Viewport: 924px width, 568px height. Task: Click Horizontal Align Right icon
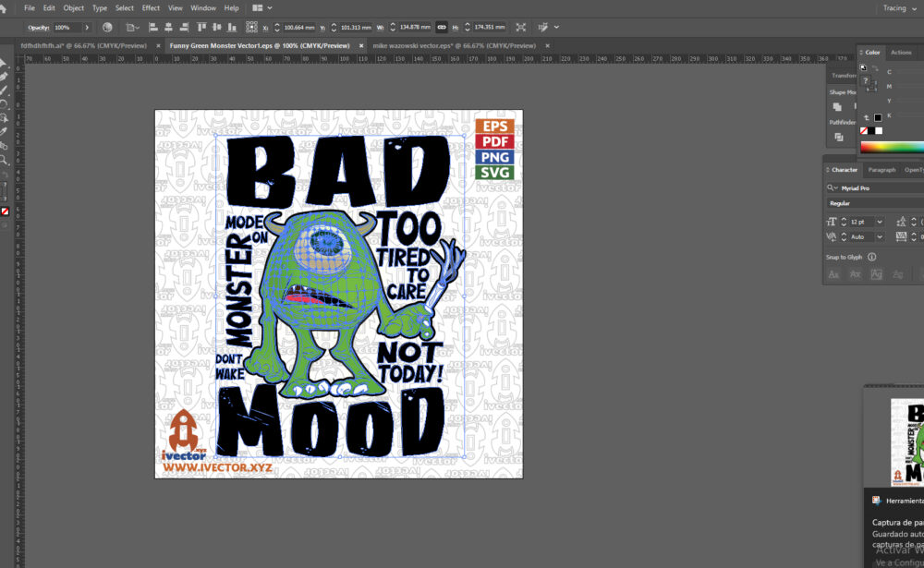point(184,27)
